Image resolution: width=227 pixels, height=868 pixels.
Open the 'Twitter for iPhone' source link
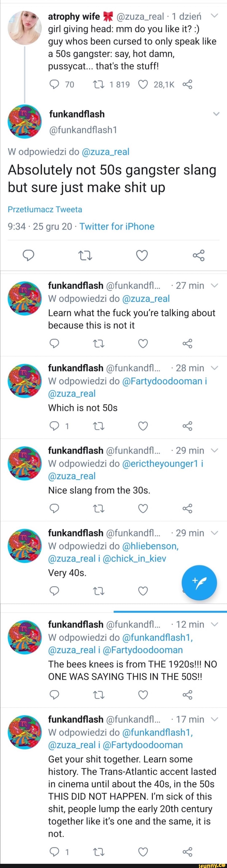point(117,227)
